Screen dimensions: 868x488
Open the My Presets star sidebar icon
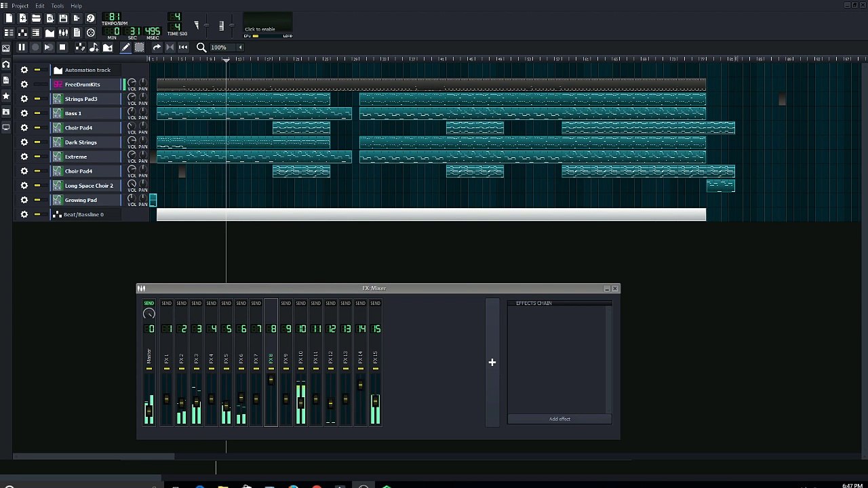[x=6, y=96]
